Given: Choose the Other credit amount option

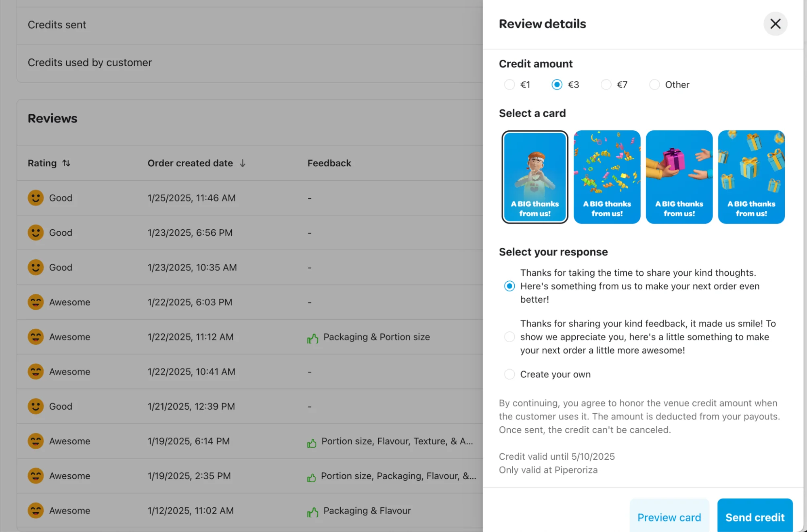Looking at the screenshot, I should (x=654, y=84).
